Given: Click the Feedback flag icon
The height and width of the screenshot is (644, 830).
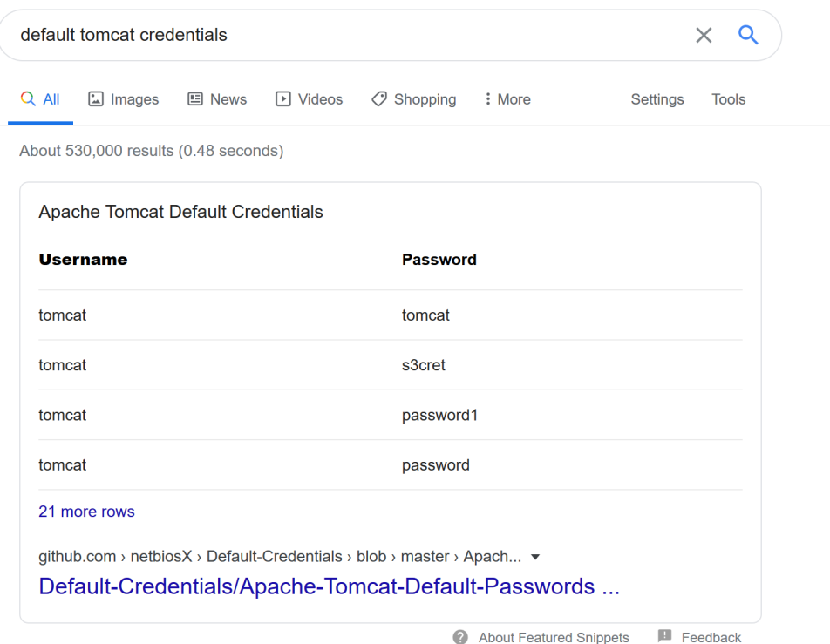Looking at the screenshot, I should pyautogui.click(x=664, y=637).
